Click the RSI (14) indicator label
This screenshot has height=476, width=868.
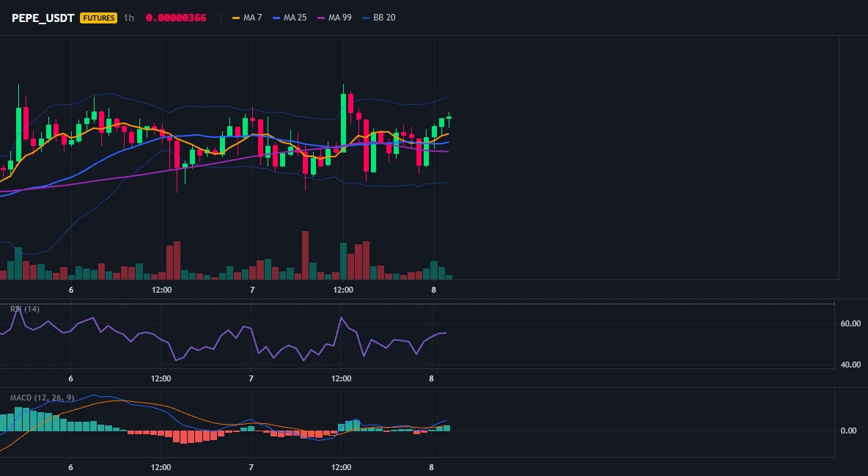coord(25,309)
